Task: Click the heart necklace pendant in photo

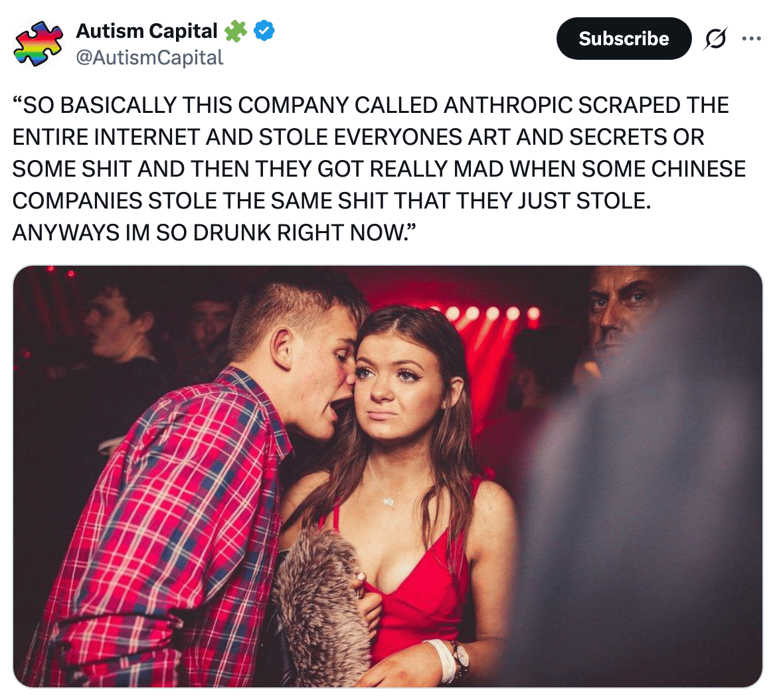Action: (388, 502)
